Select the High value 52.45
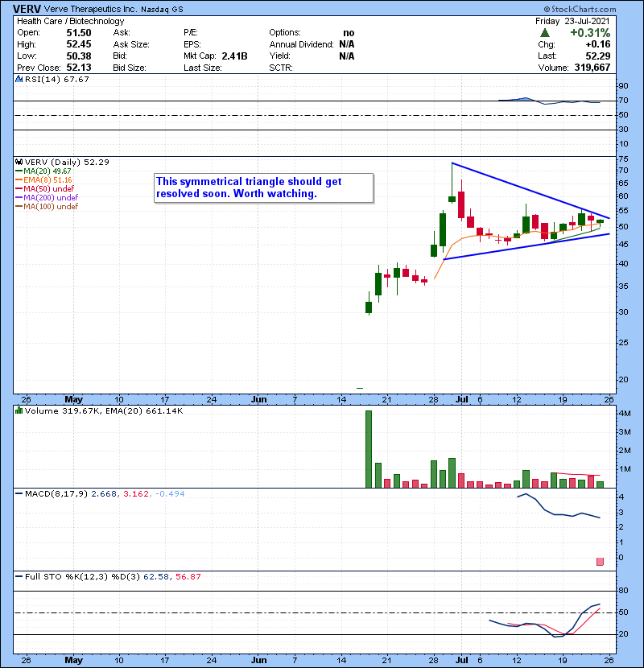644x668 pixels. point(79,44)
